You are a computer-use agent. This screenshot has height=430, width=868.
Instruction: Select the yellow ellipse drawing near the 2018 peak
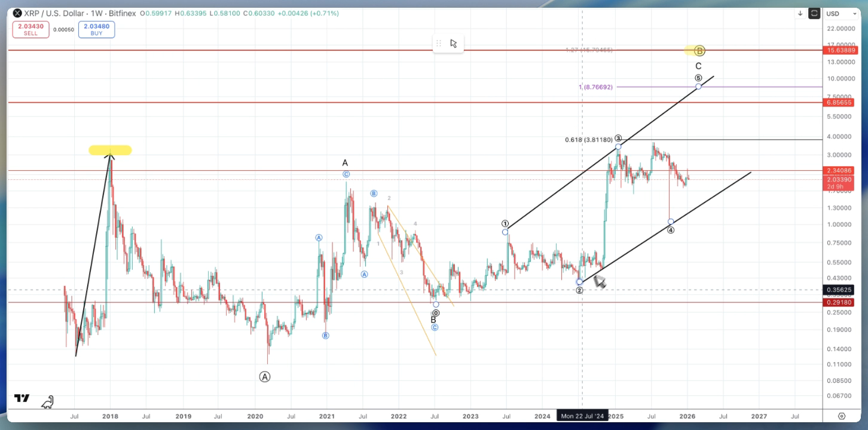point(110,150)
